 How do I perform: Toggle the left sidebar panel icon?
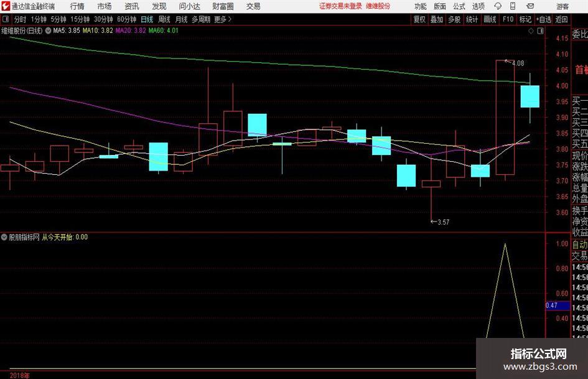5,19
